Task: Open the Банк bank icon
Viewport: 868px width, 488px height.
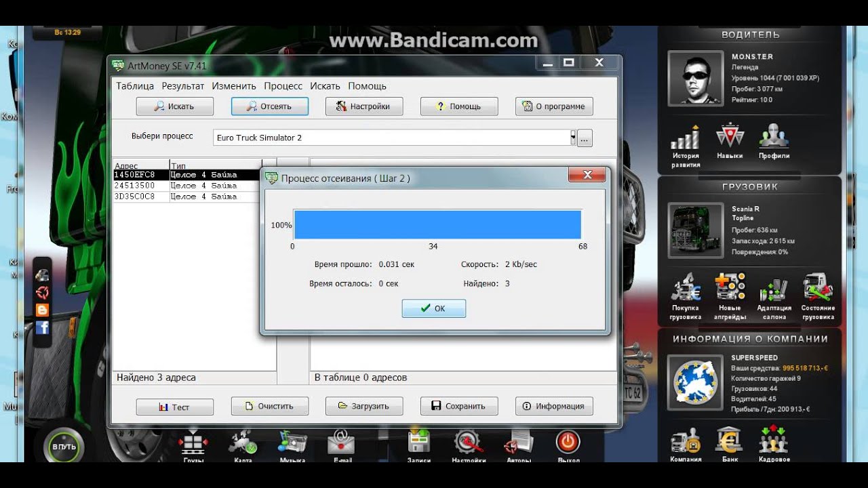Action: click(x=730, y=440)
